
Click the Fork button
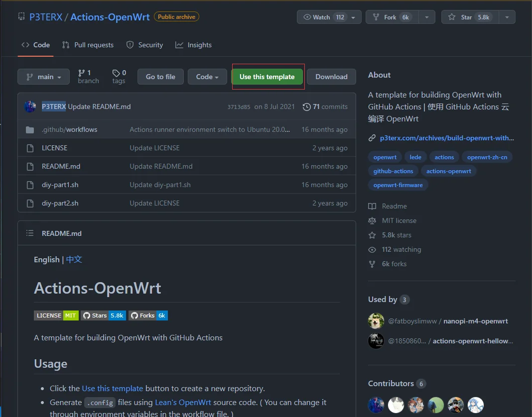click(392, 17)
